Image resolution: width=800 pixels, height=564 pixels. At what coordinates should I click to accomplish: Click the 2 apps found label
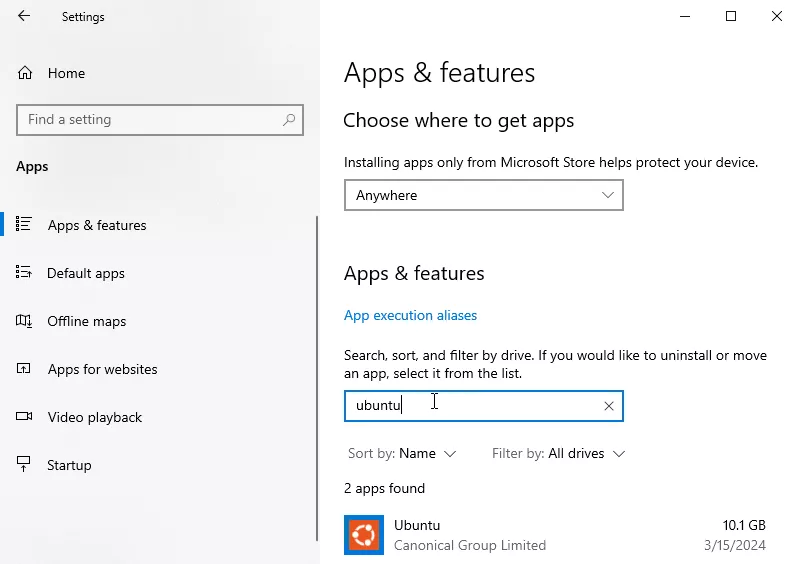click(384, 488)
